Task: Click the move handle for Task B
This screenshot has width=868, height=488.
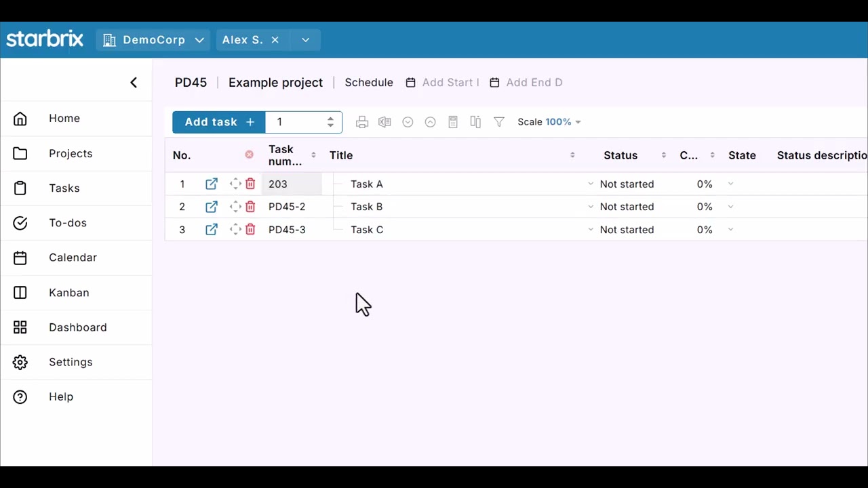Action: tap(235, 207)
